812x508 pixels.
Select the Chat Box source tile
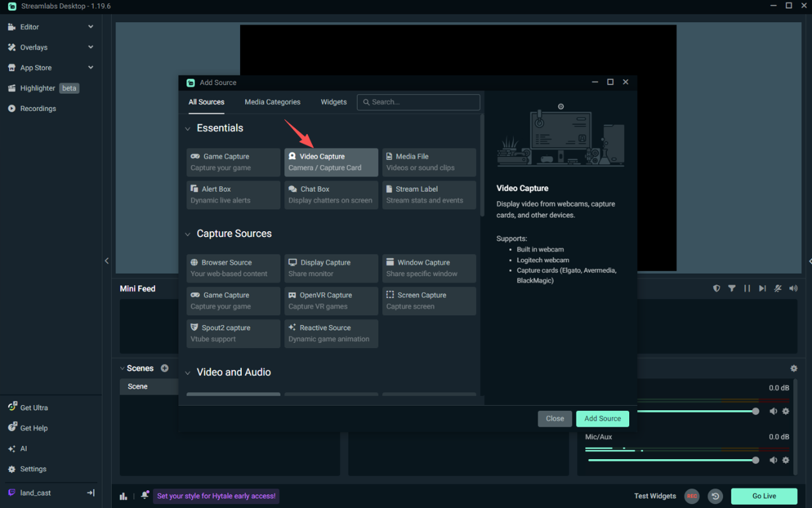331,195
